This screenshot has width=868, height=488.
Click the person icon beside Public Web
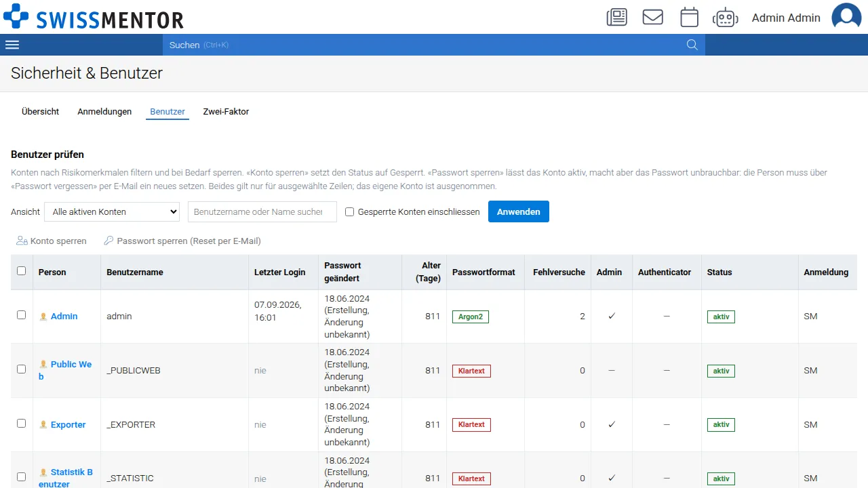coord(43,365)
